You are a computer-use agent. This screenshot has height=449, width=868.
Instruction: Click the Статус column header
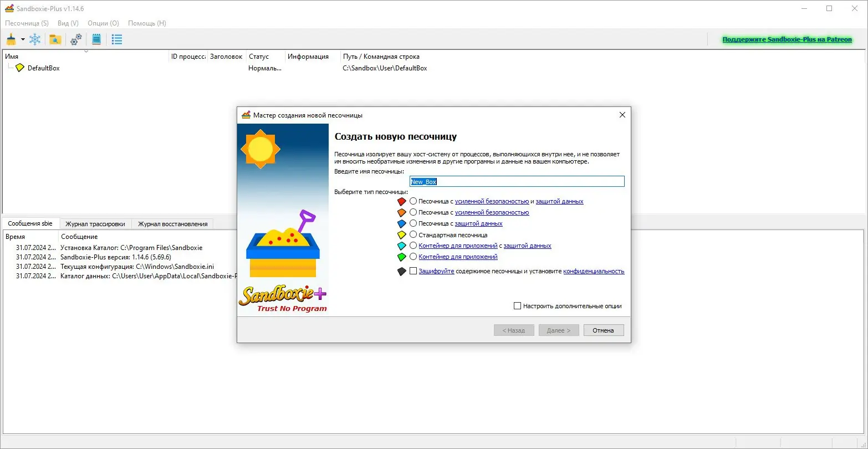click(265, 56)
